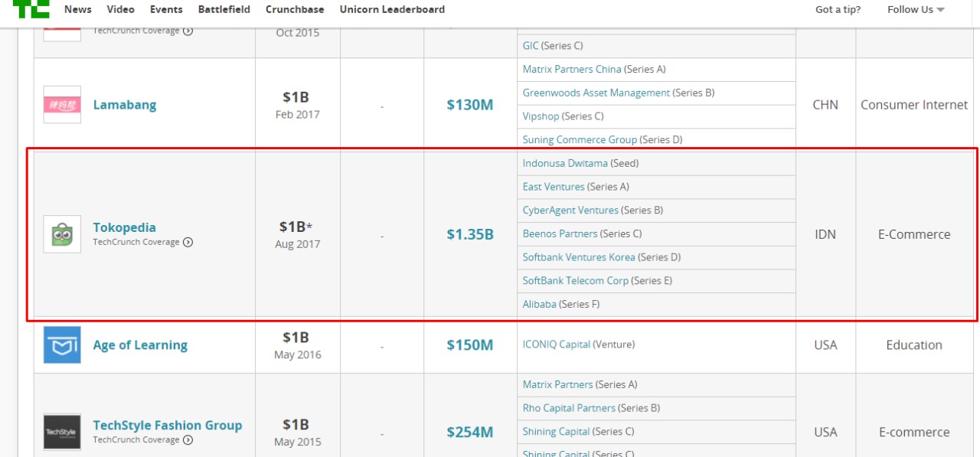Click the TechStyle black logo thumbnail
Image resolution: width=980 pixels, height=457 pixels.
pos(62,432)
